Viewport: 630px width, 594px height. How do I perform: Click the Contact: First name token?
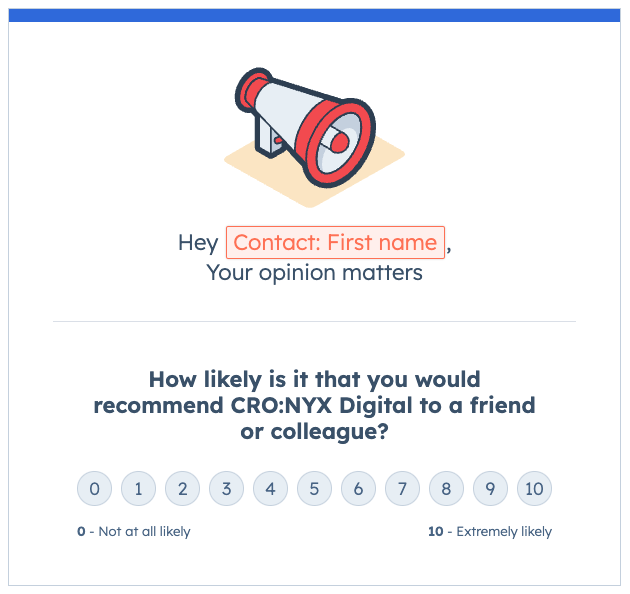point(335,242)
